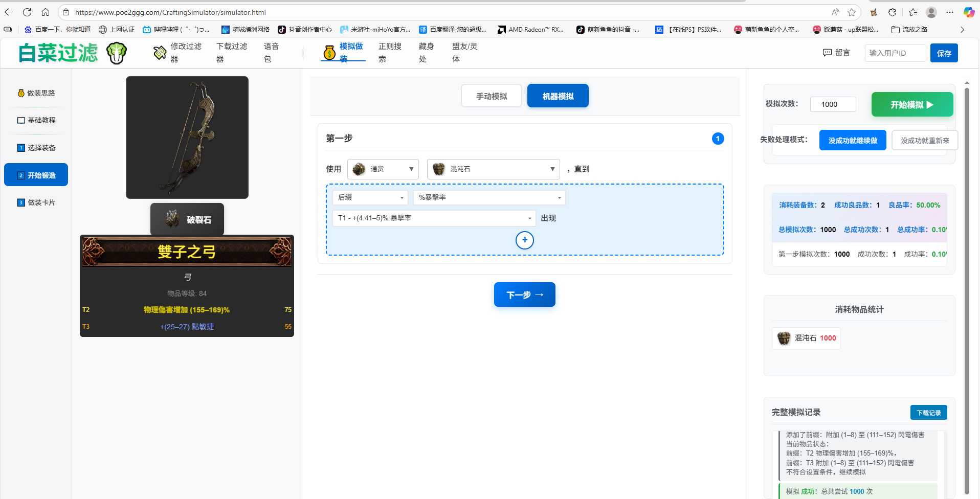Click the blue 保存 button
The height and width of the screenshot is (499, 980).
pos(944,53)
